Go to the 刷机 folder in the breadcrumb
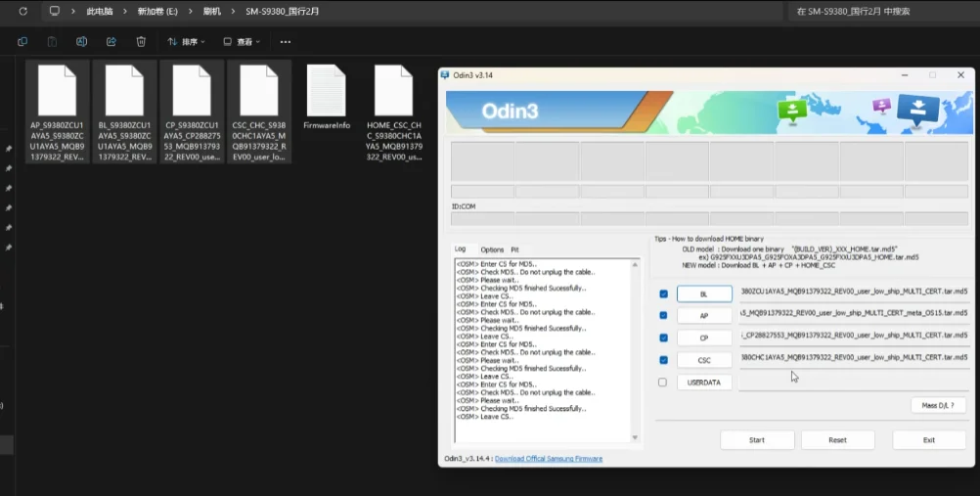This screenshot has width=980, height=496. point(212,12)
